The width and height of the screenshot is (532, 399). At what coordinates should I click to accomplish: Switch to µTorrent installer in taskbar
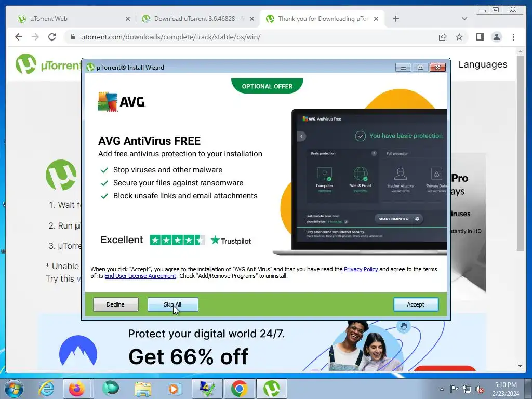tap(271, 389)
